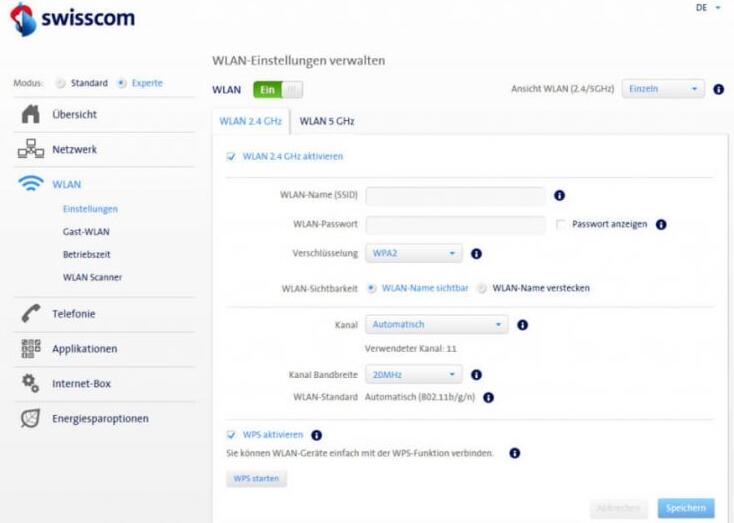734x523 pixels.
Task: Select WLAN-Name sichtbar radio
Action: coord(371,288)
